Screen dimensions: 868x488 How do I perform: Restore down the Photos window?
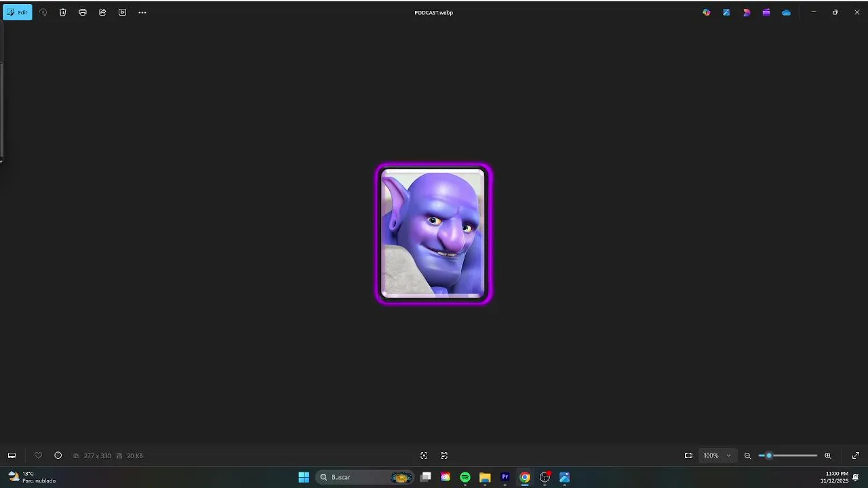click(835, 12)
